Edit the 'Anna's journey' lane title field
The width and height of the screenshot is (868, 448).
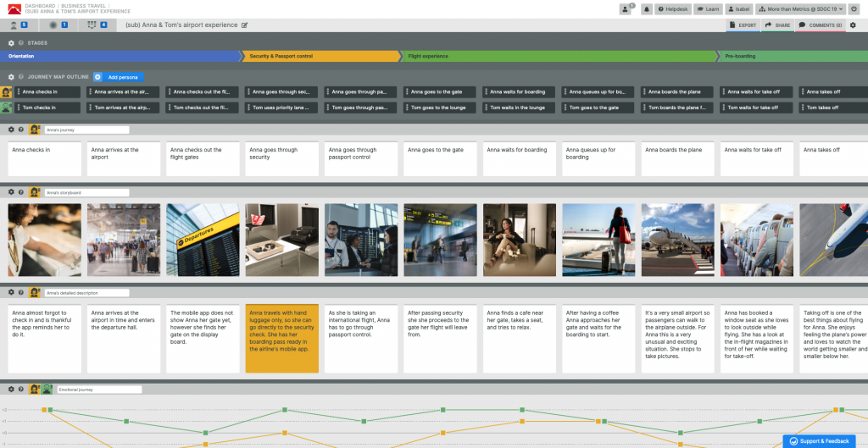pos(87,130)
